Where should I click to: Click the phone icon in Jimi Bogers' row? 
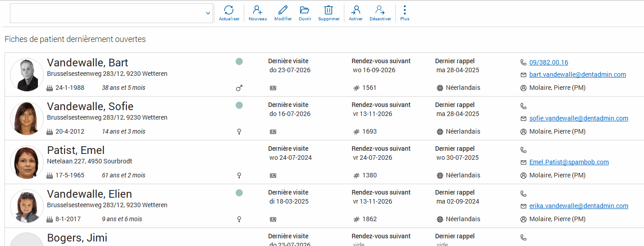point(524,237)
